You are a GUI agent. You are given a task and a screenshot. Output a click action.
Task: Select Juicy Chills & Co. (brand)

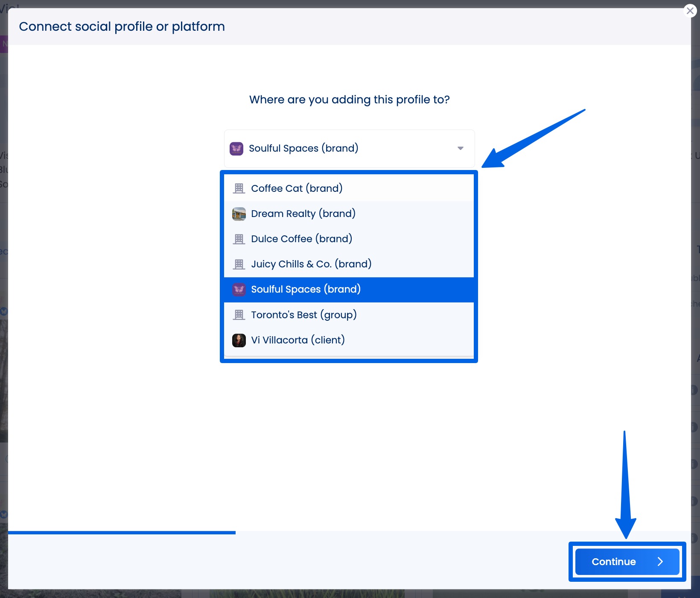point(311,264)
